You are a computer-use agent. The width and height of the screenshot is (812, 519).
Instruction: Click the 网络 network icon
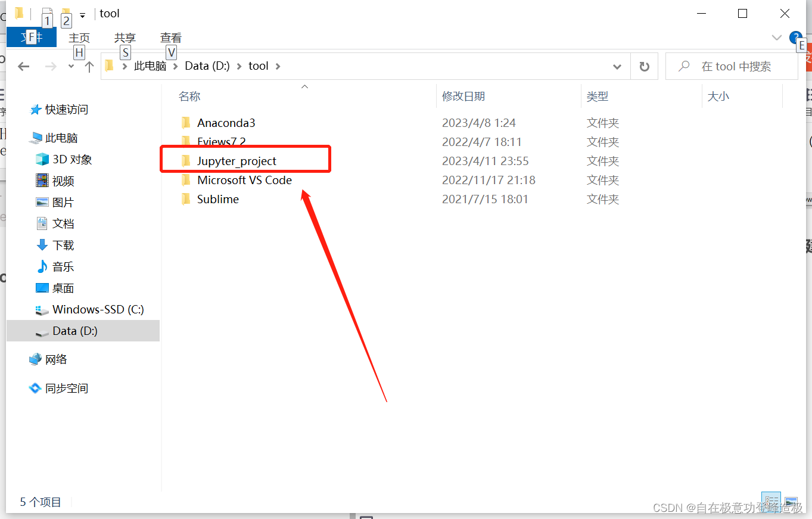(36, 360)
